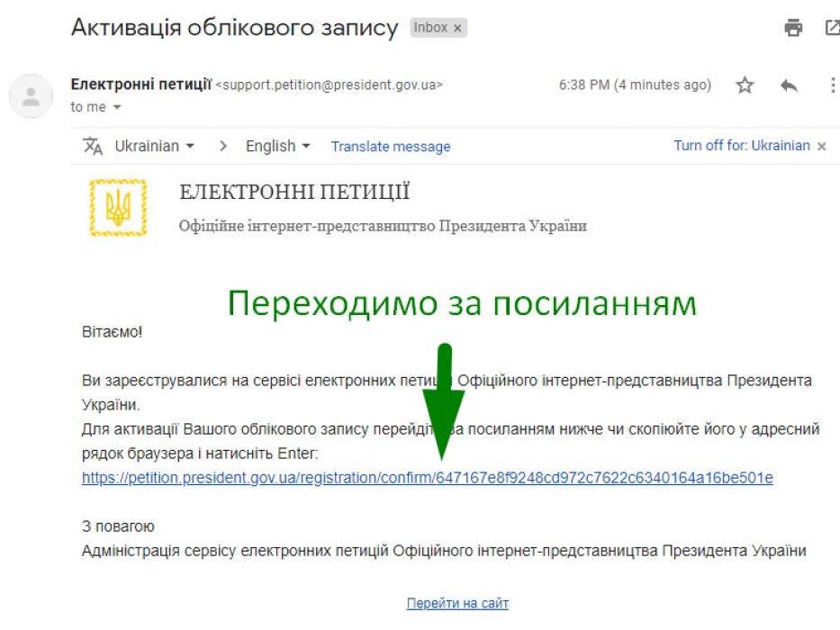
Task: Open email in new window icon
Action: coord(833,28)
